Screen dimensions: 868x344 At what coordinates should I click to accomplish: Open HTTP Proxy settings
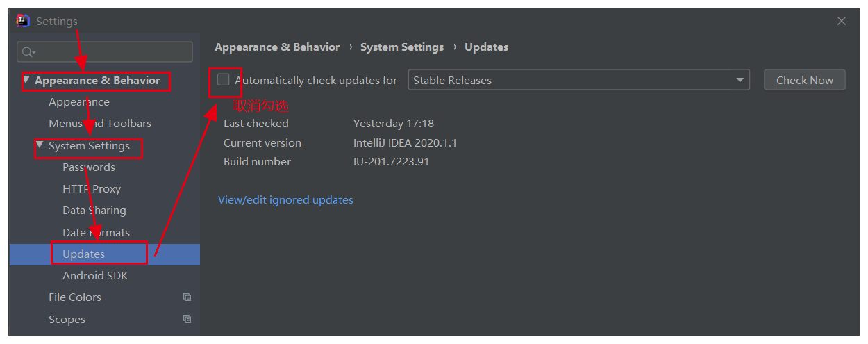click(x=92, y=189)
